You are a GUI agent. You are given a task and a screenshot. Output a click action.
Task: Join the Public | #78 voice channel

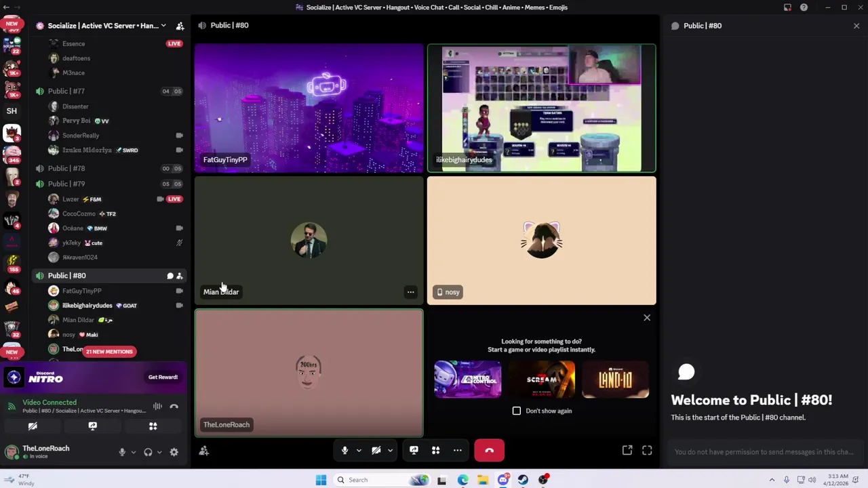pos(108,169)
